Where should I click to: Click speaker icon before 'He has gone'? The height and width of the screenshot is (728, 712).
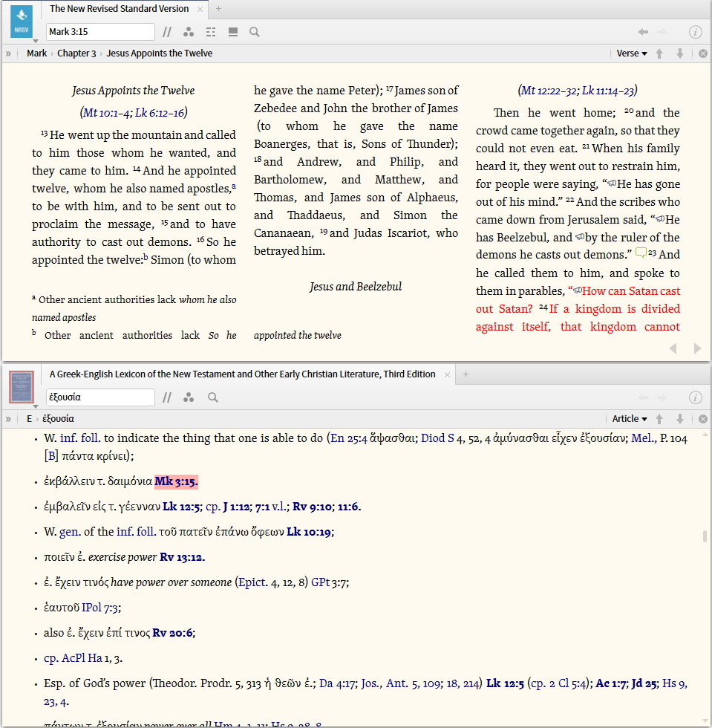coord(613,183)
